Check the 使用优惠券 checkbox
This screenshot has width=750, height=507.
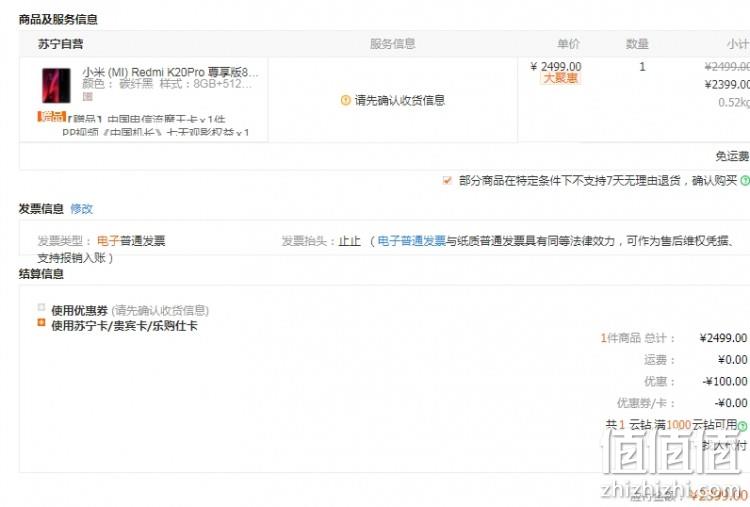coord(42,308)
